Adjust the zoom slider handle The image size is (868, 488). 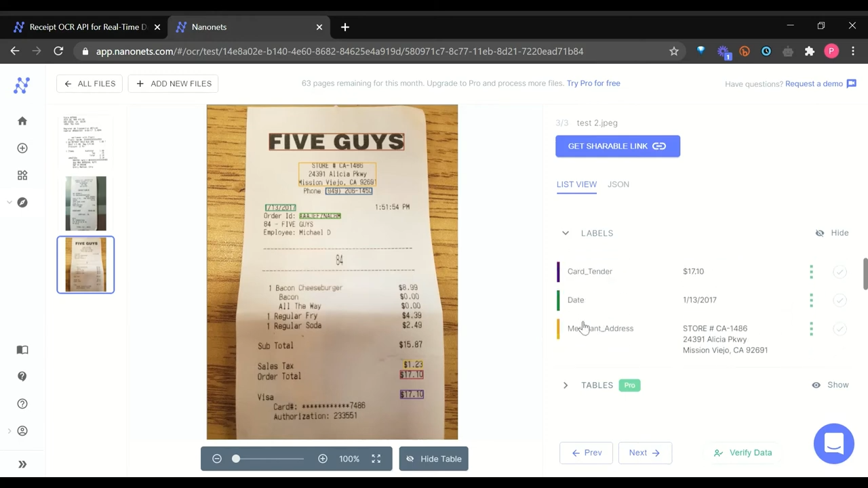pyautogui.click(x=236, y=459)
